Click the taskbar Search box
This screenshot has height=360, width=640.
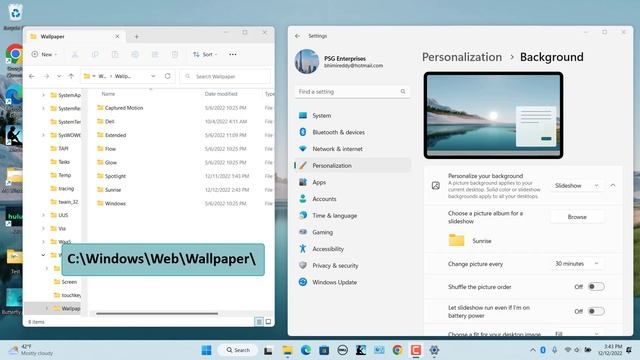click(238, 350)
